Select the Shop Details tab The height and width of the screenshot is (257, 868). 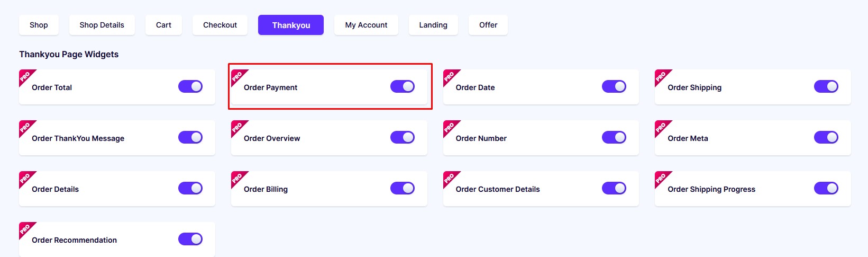click(x=102, y=25)
